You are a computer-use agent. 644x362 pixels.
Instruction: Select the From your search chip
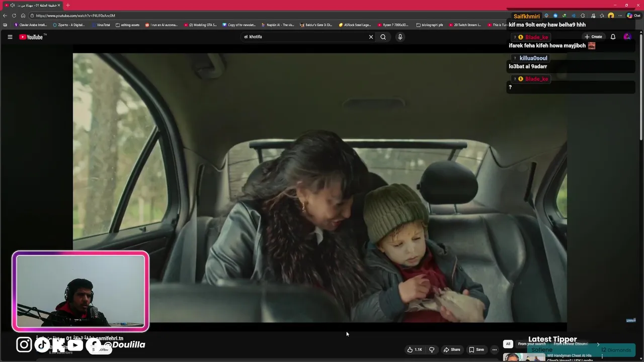pos(532,344)
